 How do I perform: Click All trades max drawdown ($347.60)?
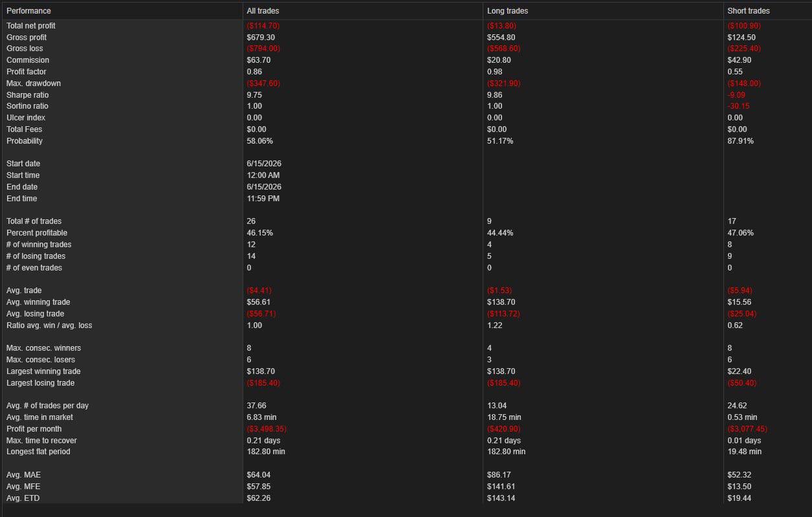[x=263, y=83]
